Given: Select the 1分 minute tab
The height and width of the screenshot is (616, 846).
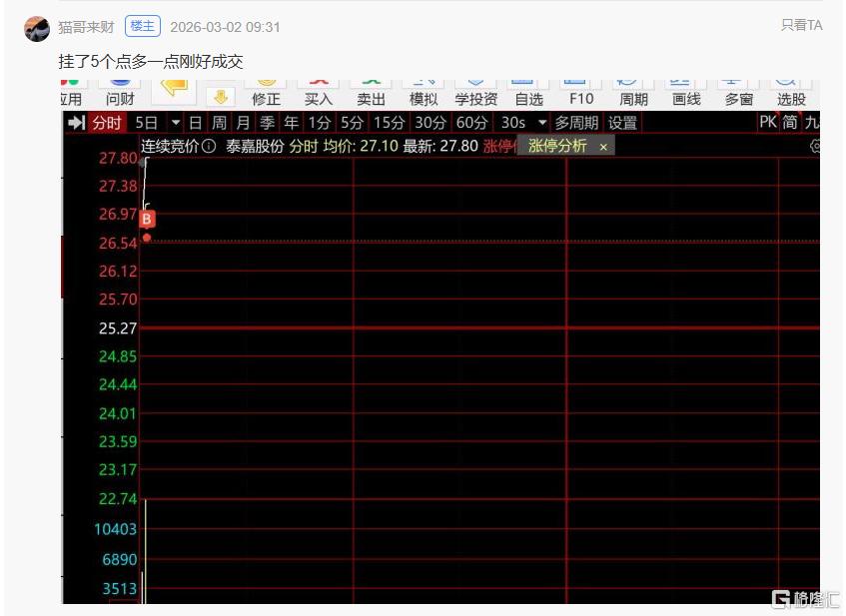Looking at the screenshot, I should (x=319, y=123).
